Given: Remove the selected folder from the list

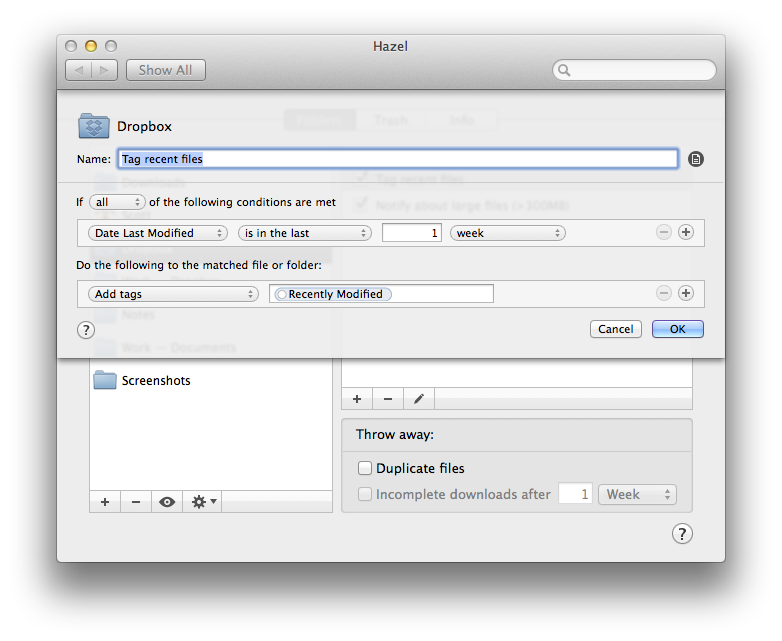Looking at the screenshot, I should pos(136,502).
